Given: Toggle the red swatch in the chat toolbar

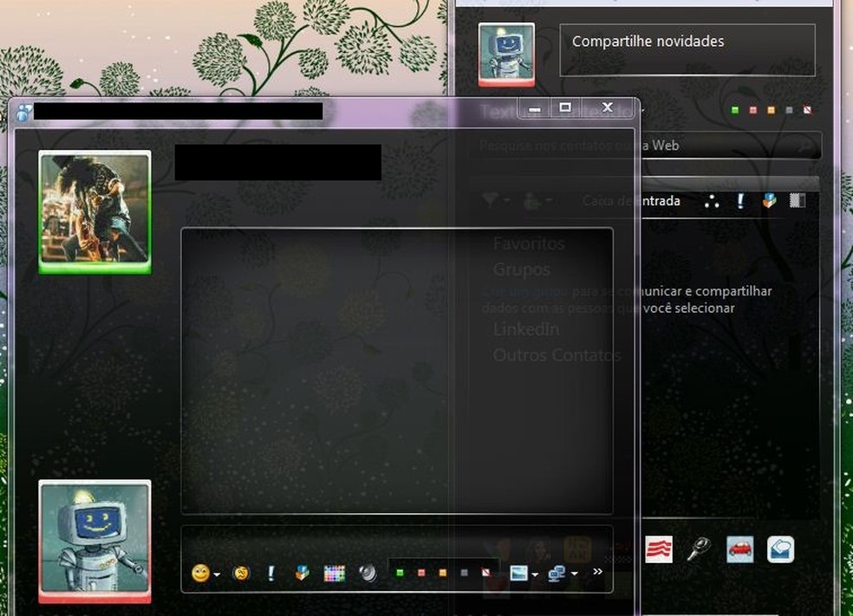Looking at the screenshot, I should 420,574.
